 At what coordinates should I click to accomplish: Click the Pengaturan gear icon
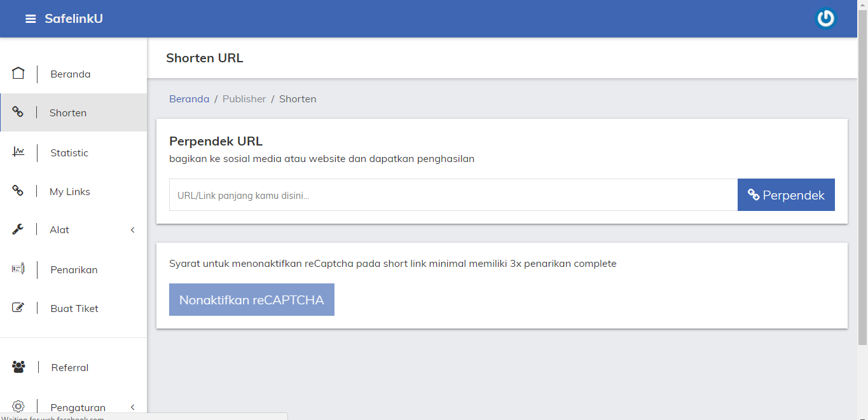(18, 407)
